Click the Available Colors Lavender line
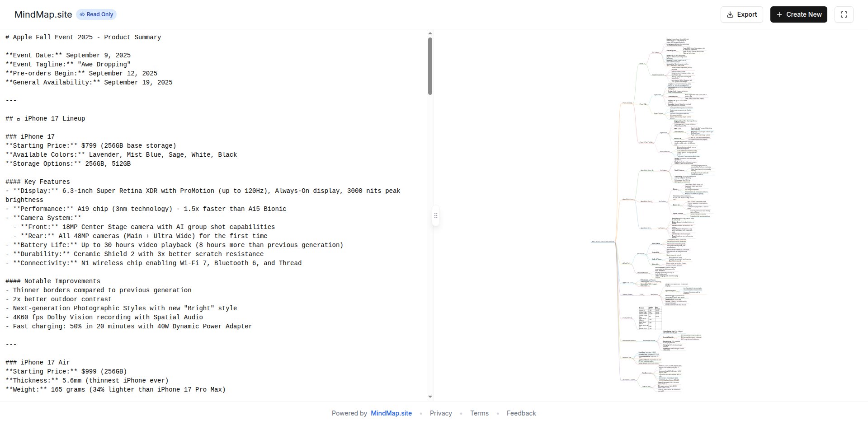 (121, 154)
